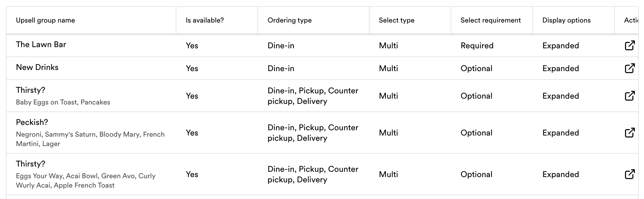Open the action icon in New Drinks row

(x=630, y=68)
